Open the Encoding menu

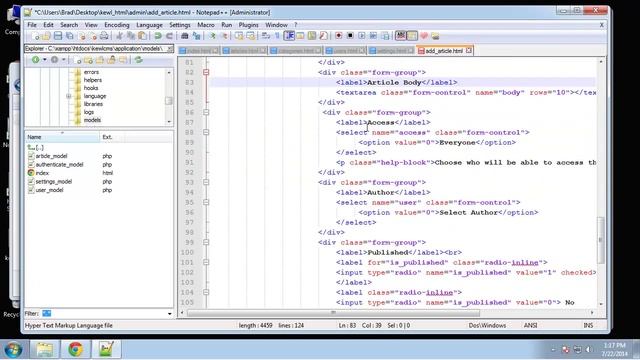pos(117,25)
